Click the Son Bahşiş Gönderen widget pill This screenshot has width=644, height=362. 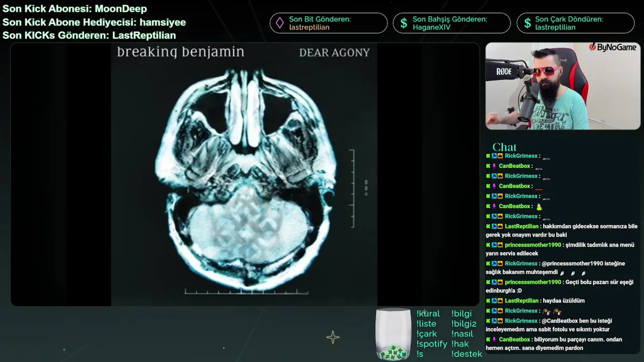pyautogui.click(x=452, y=23)
